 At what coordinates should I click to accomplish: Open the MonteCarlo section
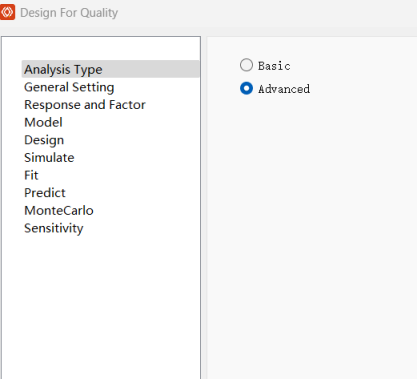click(59, 211)
